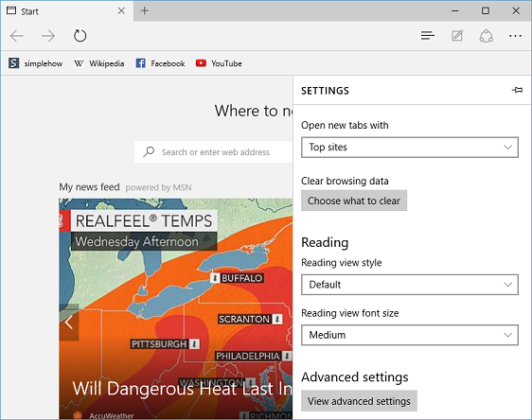Open YouTube favorite
This screenshot has height=420, width=532.
tap(219, 63)
